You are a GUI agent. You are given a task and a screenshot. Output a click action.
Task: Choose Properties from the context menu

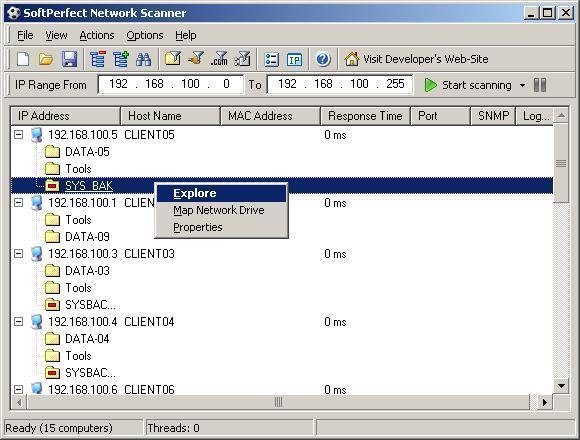(221, 227)
